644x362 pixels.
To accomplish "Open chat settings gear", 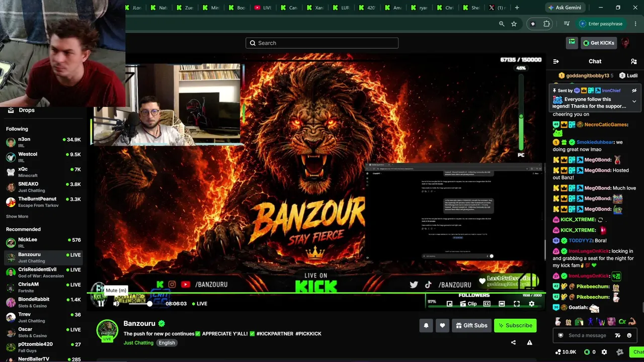I will [x=604, y=352].
